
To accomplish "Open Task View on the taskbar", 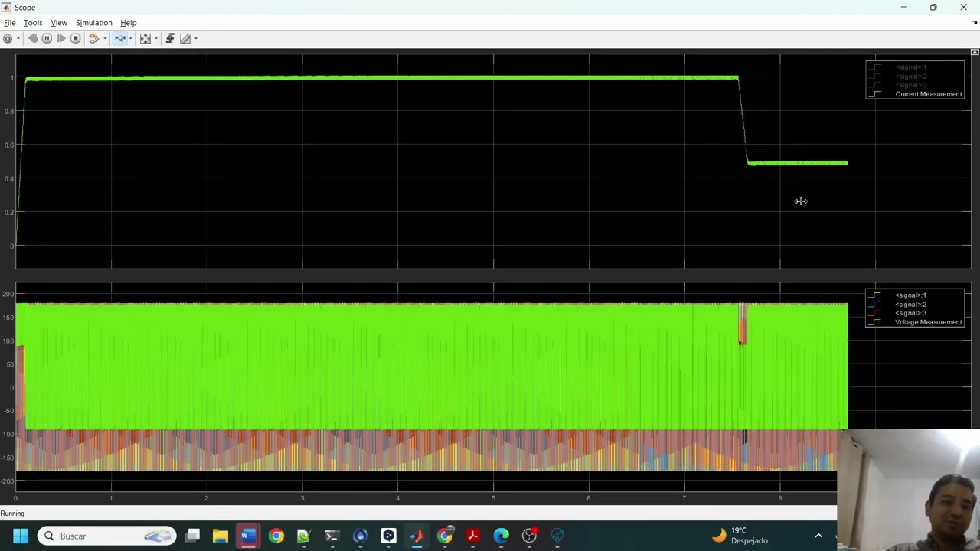I will click(192, 536).
